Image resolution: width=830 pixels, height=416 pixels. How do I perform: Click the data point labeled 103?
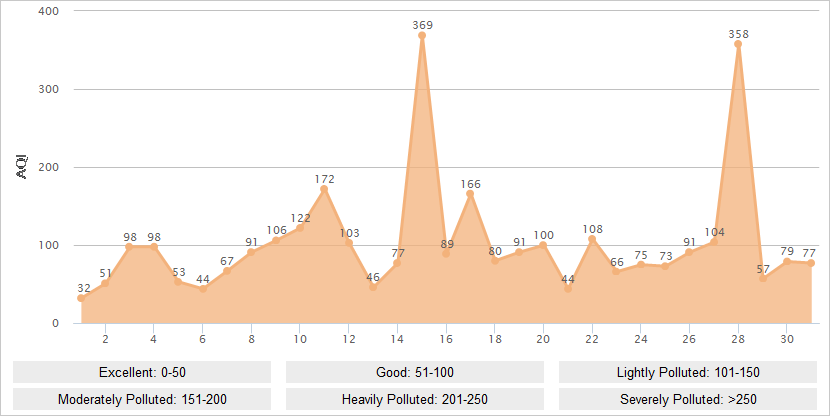349,242
